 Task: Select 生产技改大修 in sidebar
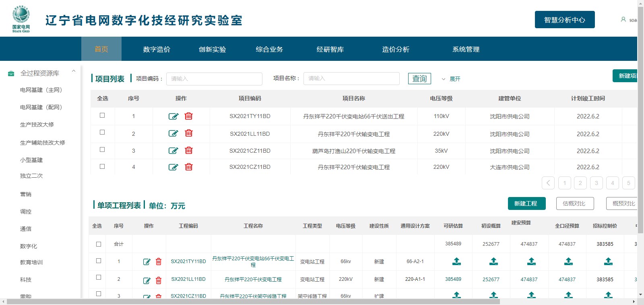pyautogui.click(x=37, y=124)
